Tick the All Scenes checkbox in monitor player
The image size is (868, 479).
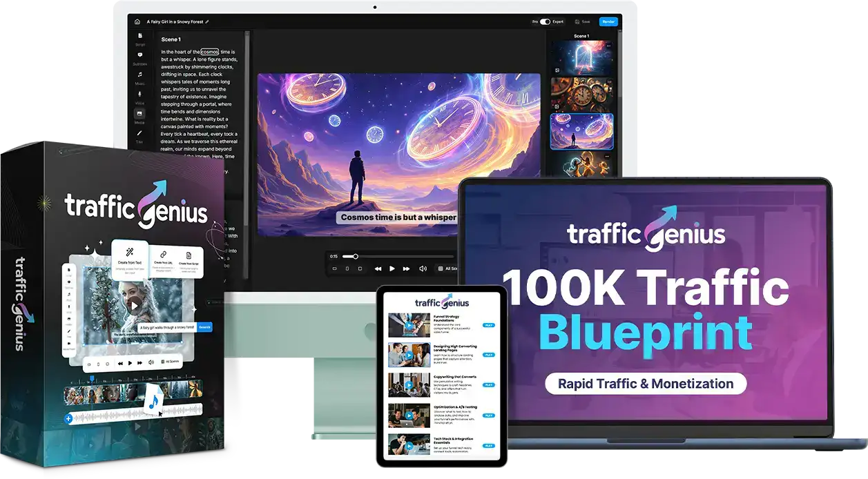(x=441, y=268)
